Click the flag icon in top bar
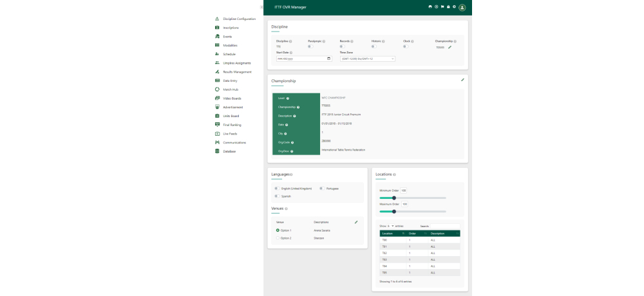The height and width of the screenshot is (296, 644). tap(442, 6)
